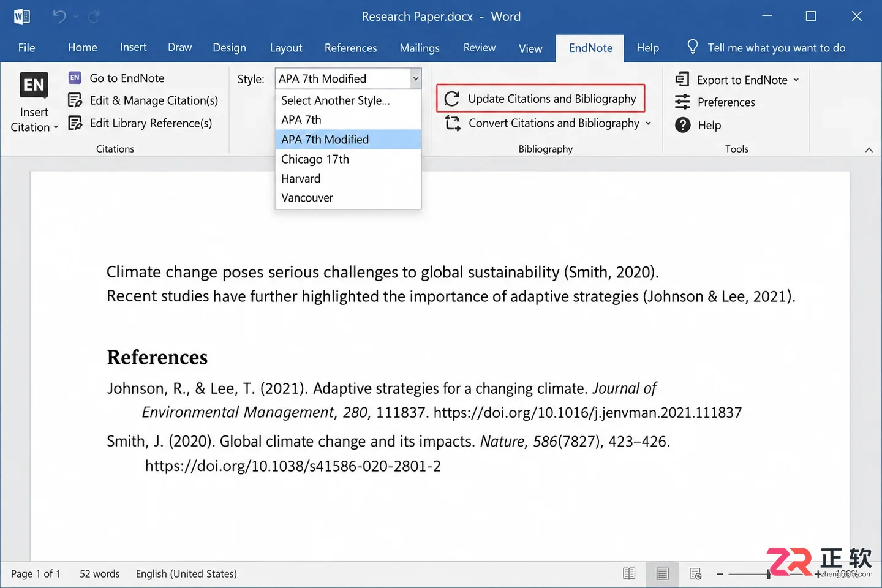Open the Layout ribbon tab
Image resolution: width=882 pixels, height=588 pixels.
point(285,48)
